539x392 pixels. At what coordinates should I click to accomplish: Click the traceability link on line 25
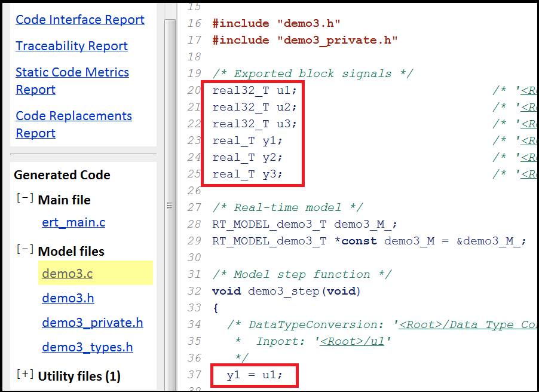click(x=529, y=174)
